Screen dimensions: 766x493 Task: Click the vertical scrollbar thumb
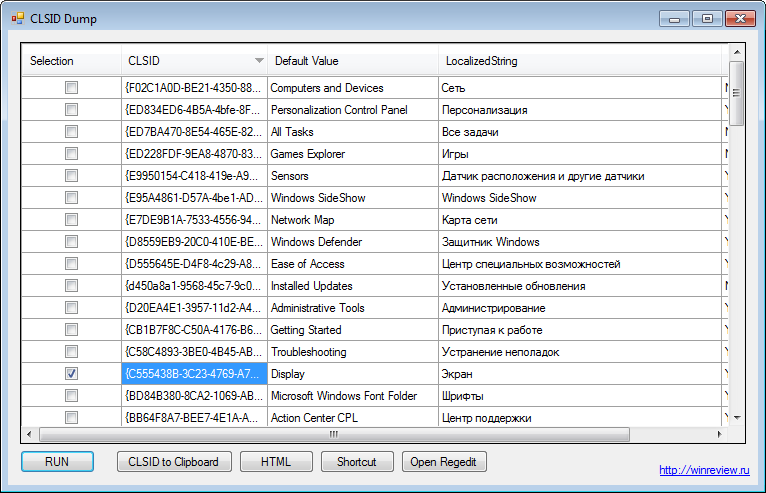pos(737,93)
